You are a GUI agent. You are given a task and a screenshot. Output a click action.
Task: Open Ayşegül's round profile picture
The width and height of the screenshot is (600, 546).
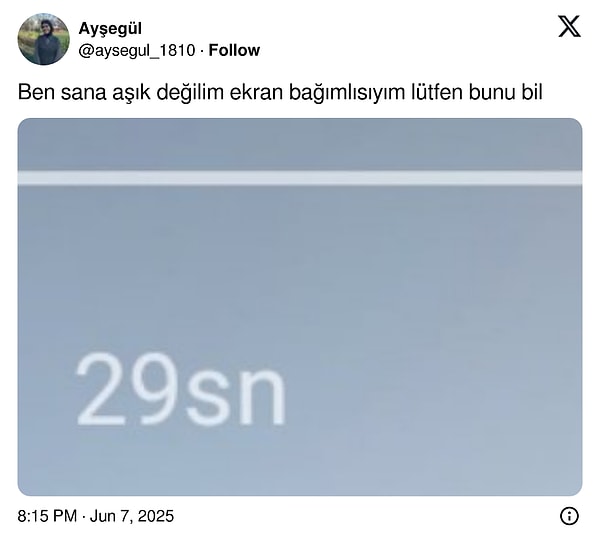coord(44,39)
